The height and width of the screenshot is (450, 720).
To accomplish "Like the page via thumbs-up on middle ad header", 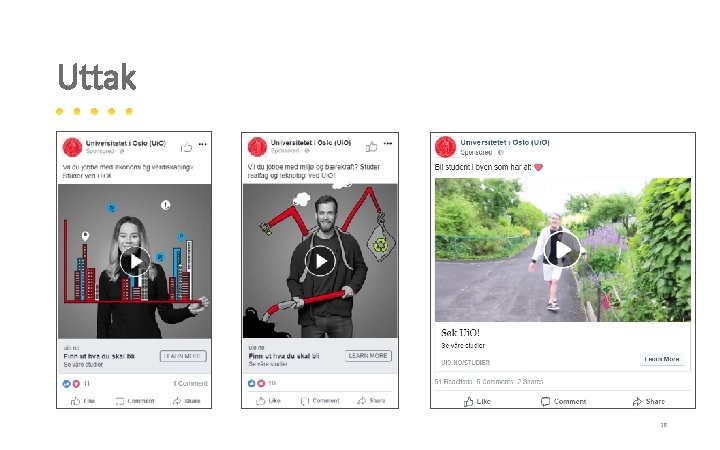I will point(371,146).
